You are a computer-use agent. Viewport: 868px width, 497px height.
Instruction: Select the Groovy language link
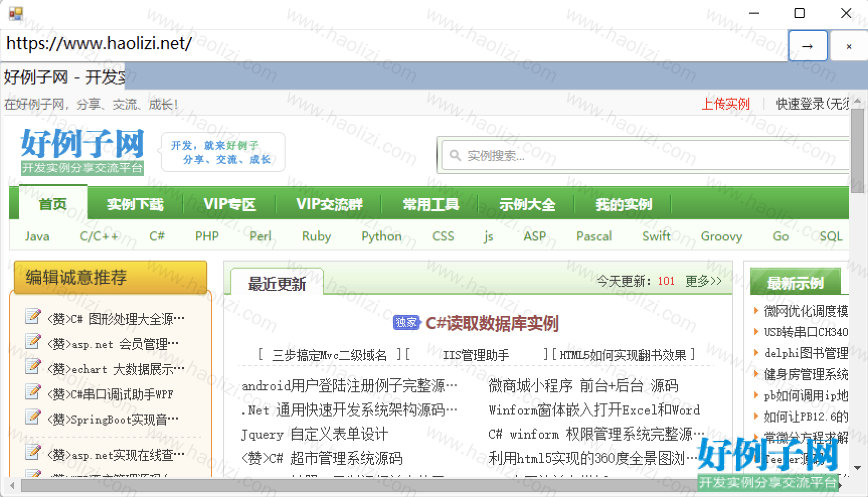[x=722, y=236]
